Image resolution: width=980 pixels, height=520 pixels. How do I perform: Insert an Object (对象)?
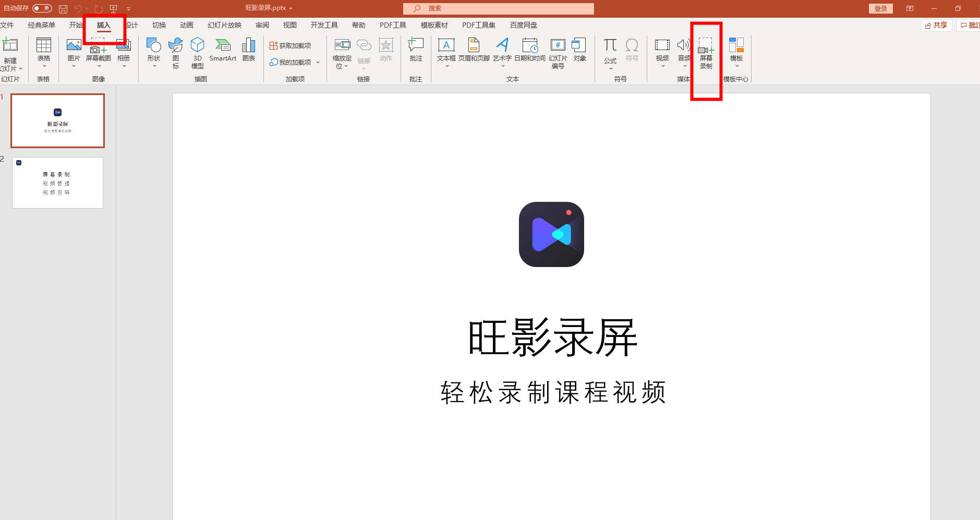(579, 50)
